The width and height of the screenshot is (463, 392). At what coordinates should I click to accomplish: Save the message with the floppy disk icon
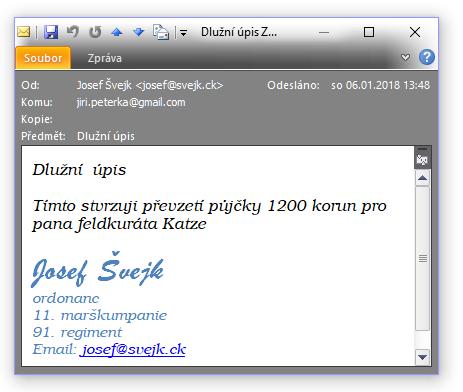coord(51,32)
